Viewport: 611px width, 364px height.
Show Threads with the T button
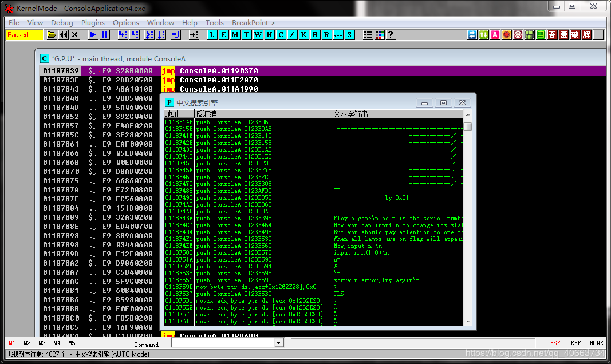point(246,35)
